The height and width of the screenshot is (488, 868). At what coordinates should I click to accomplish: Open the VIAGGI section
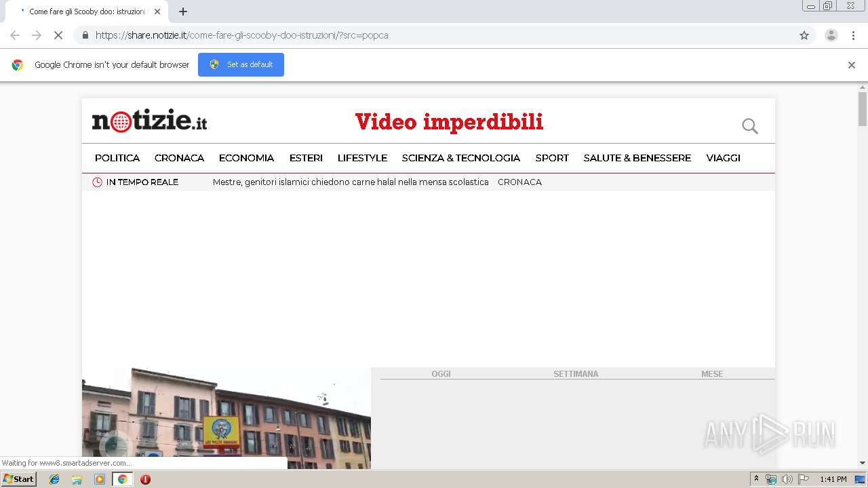pos(723,158)
